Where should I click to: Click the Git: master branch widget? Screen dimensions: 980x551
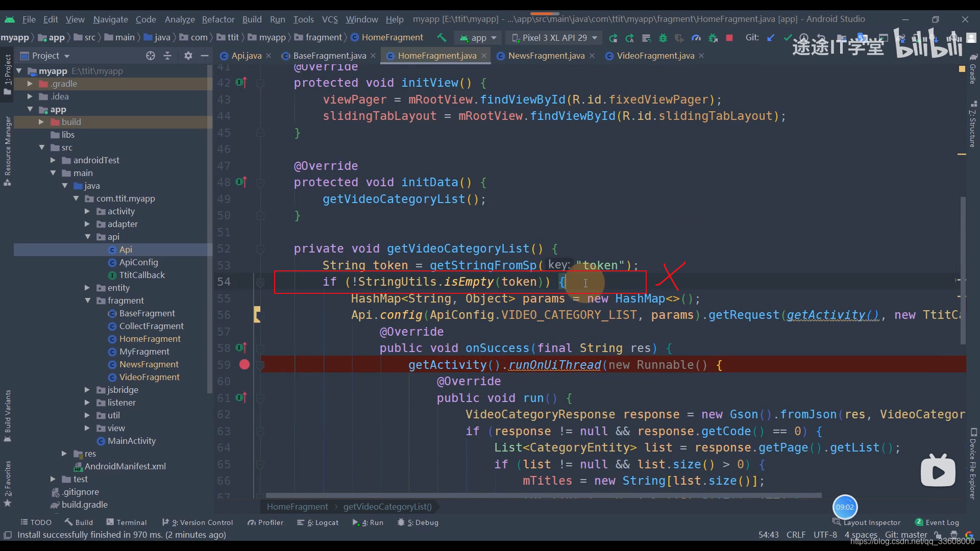[906, 535]
